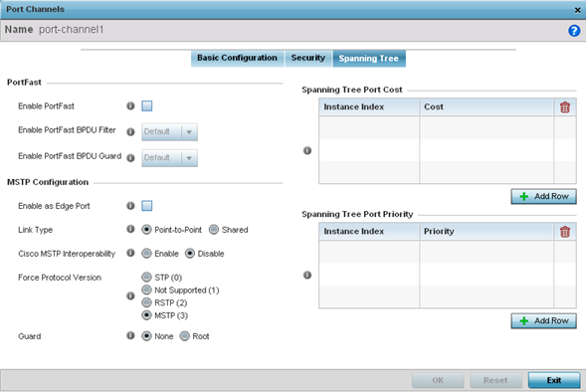Expand the PortFast BPDU Filter dropdown
This screenshot has height=392, width=586.
coord(170,132)
